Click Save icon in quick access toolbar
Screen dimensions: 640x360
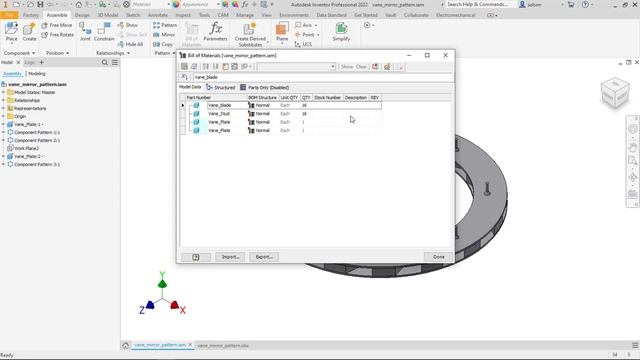click(x=40, y=4)
